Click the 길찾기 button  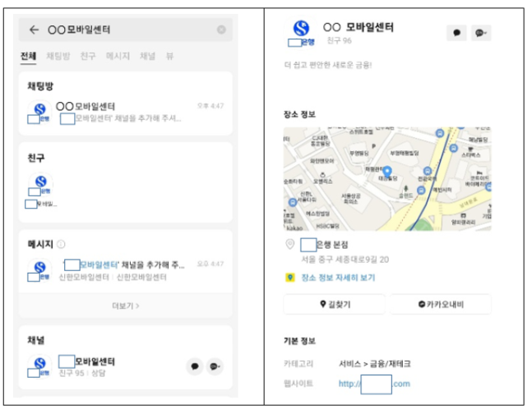(335, 304)
